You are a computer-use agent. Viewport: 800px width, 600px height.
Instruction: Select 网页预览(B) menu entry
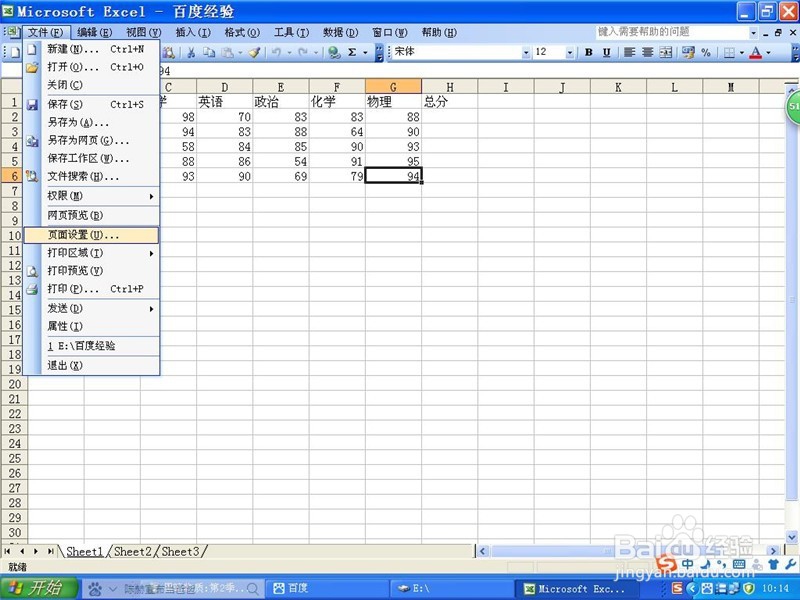pos(92,215)
